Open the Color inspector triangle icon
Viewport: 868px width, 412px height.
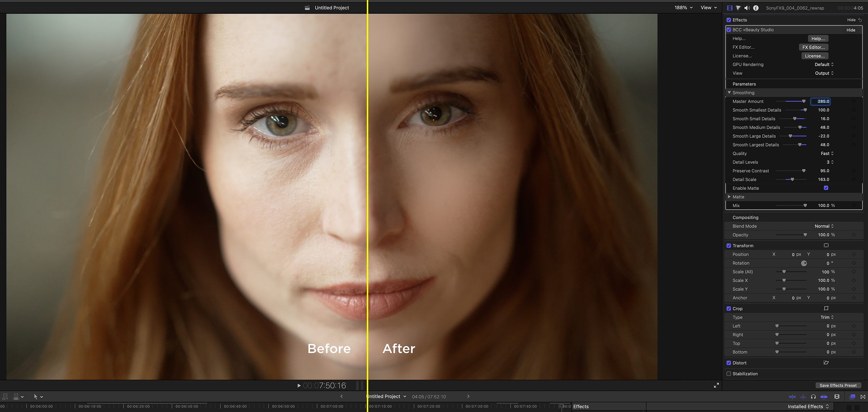click(x=738, y=8)
